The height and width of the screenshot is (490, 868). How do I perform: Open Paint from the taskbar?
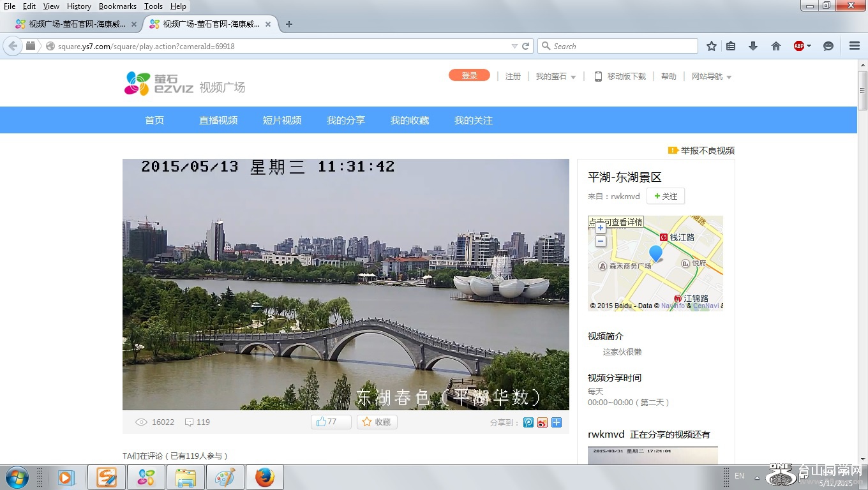point(225,477)
